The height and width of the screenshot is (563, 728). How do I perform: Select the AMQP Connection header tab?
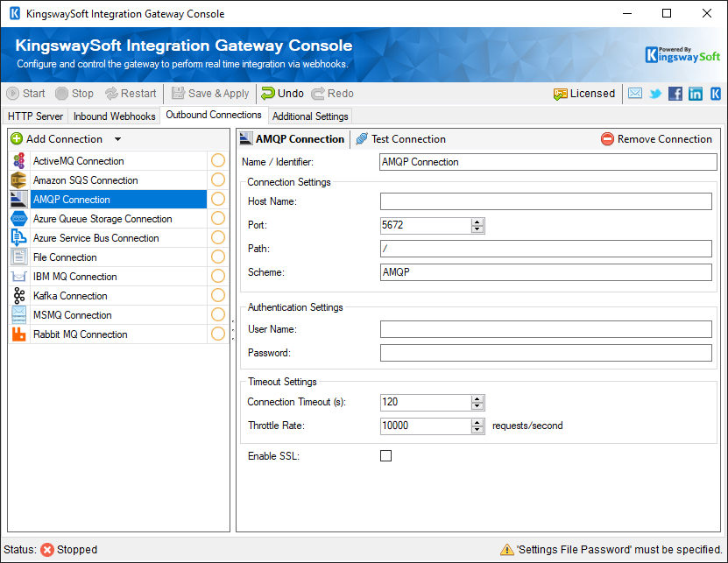point(293,138)
